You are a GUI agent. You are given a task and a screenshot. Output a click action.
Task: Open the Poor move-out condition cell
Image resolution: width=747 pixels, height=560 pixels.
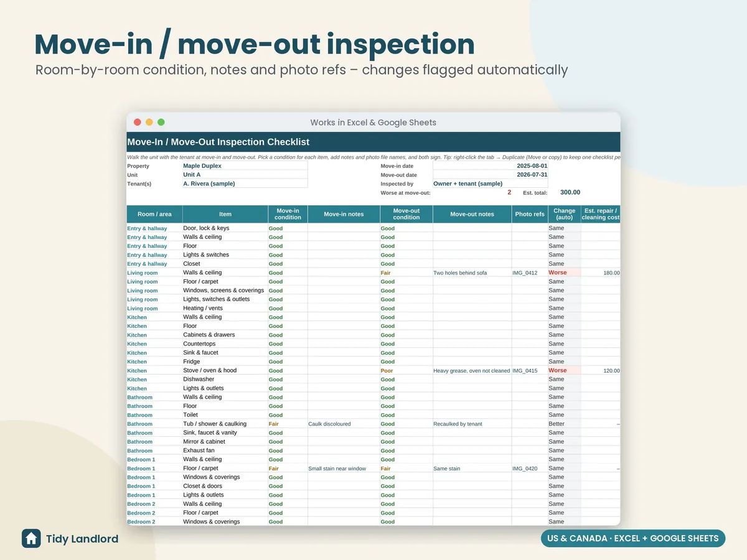click(406, 370)
